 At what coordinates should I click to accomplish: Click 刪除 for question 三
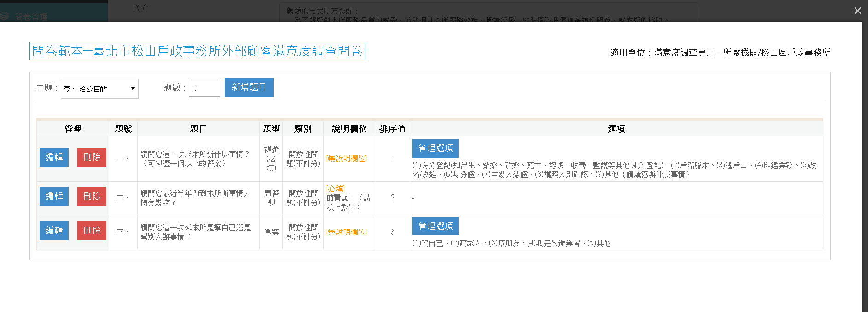92,230
